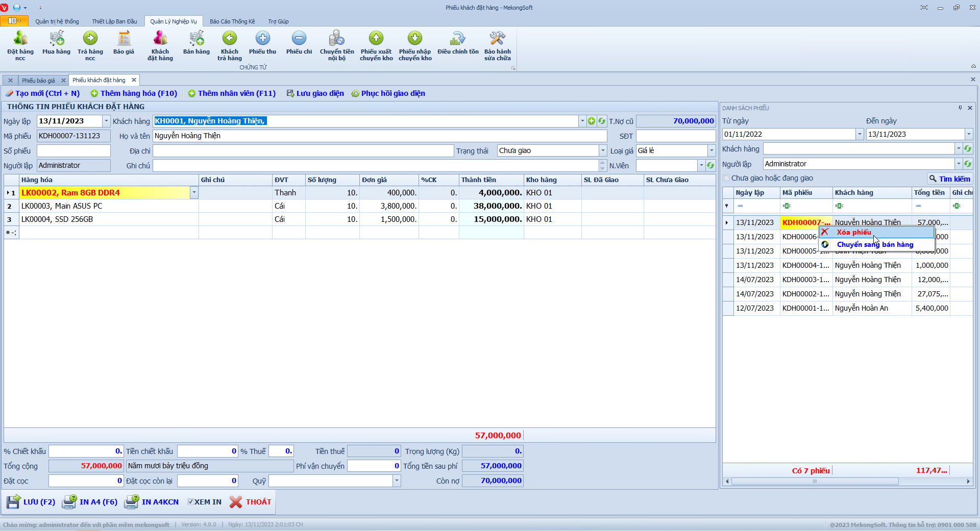Image resolution: width=980 pixels, height=531 pixels.
Task: Enable Chưa giao hoặc đang giao checkbox
Action: (x=726, y=179)
